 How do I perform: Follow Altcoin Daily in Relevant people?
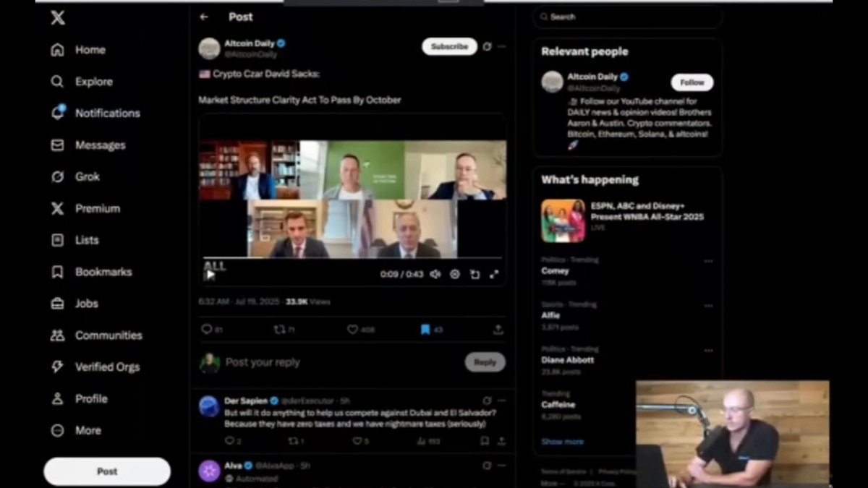point(692,82)
